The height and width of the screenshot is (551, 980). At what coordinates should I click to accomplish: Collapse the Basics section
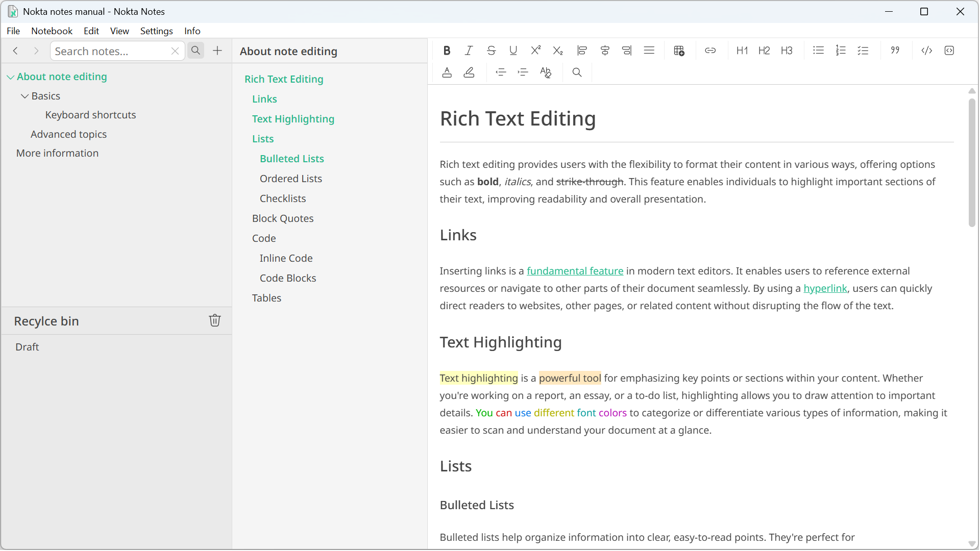pyautogui.click(x=24, y=95)
